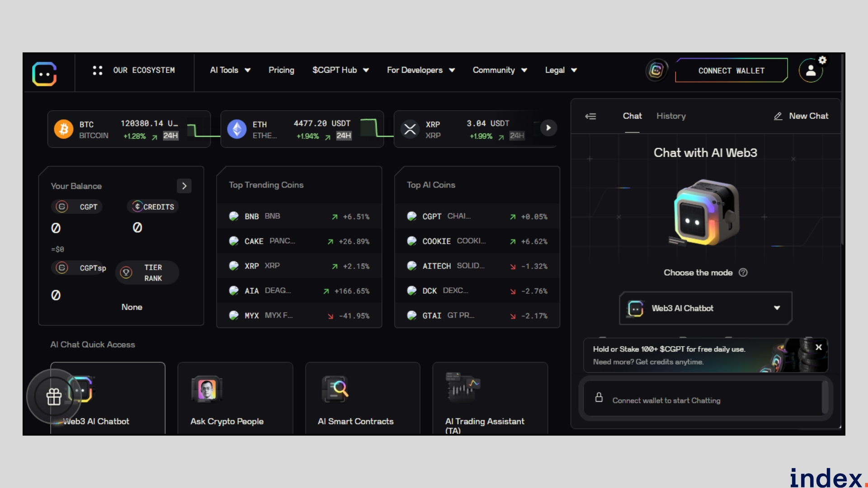
Task: Select Pricing in the navigation menu
Action: (281, 70)
